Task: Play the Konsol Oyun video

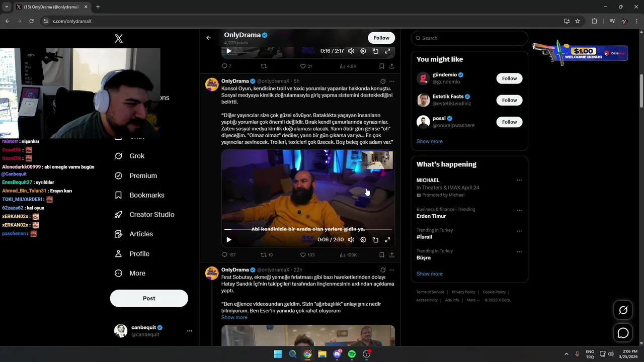Action: click(x=228, y=240)
